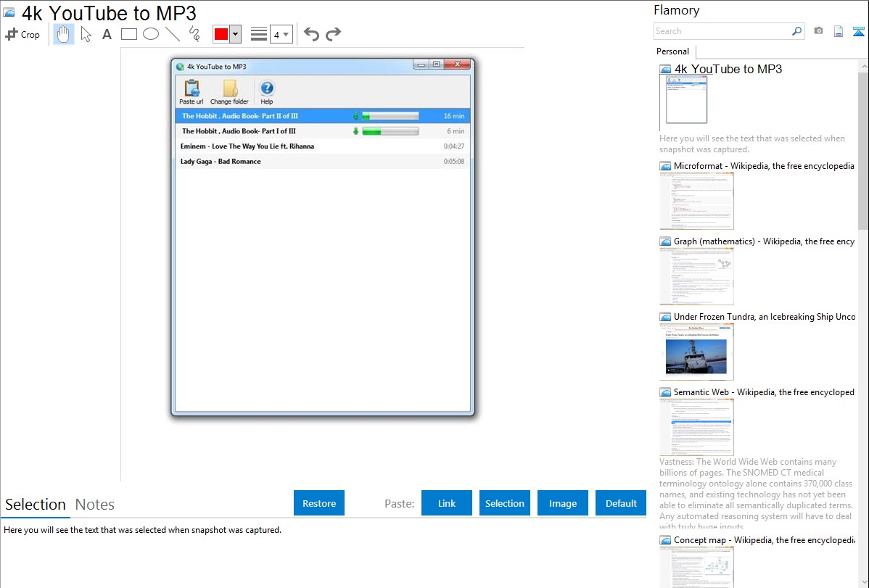Click the snapshot icon beside the main title
Screen dimensions: 869x588
click(x=9, y=12)
